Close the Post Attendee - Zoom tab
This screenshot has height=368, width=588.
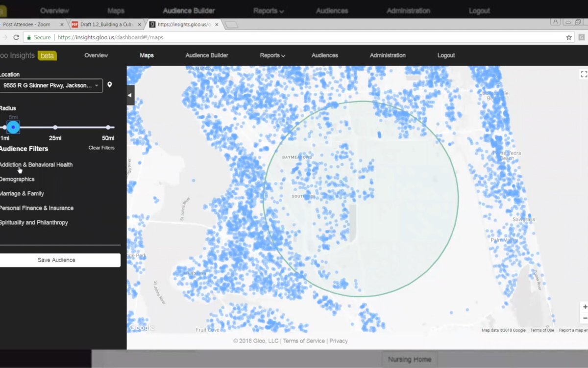[62, 24]
